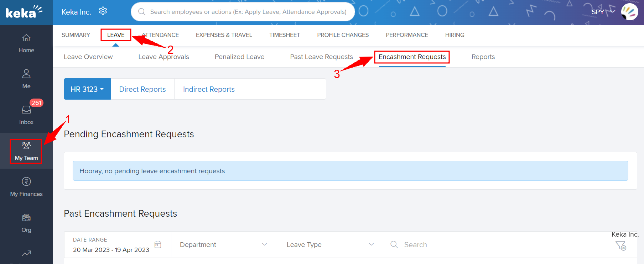Open the Department dropdown filter

[224, 245]
